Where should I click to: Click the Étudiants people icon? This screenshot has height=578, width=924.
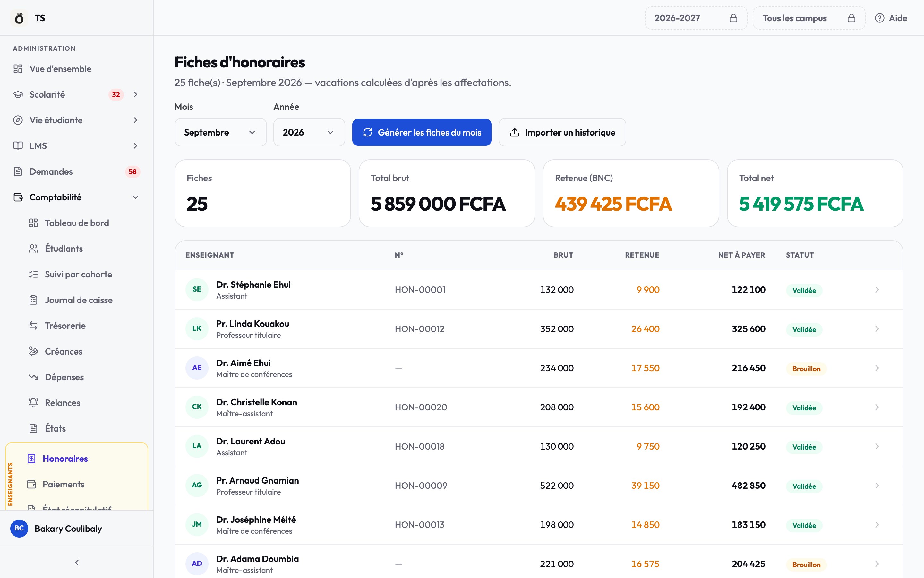tap(33, 249)
